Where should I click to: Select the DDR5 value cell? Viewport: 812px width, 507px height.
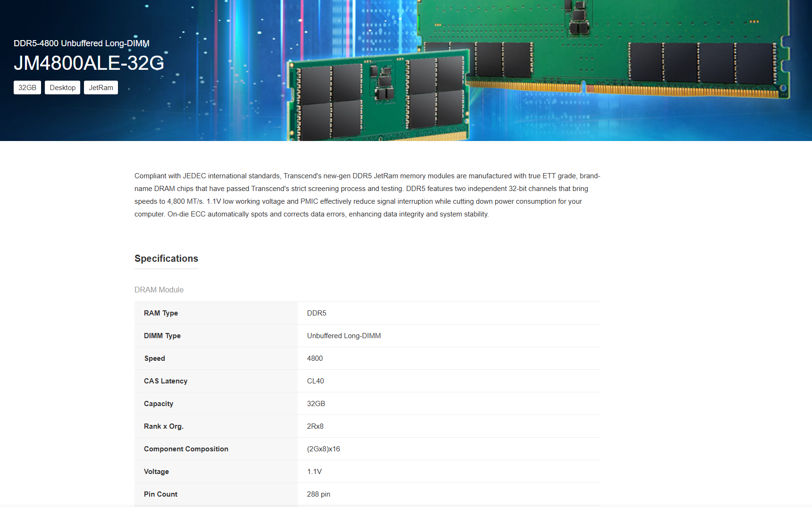317,313
